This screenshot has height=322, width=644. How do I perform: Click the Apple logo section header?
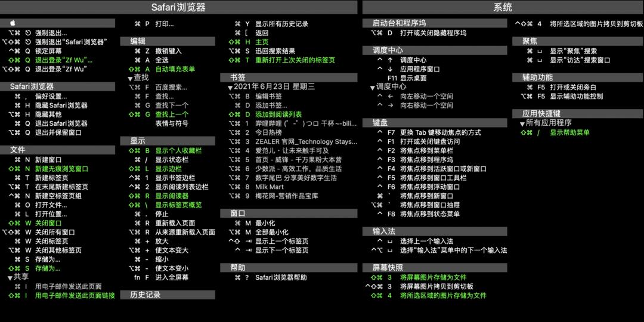click(x=57, y=23)
